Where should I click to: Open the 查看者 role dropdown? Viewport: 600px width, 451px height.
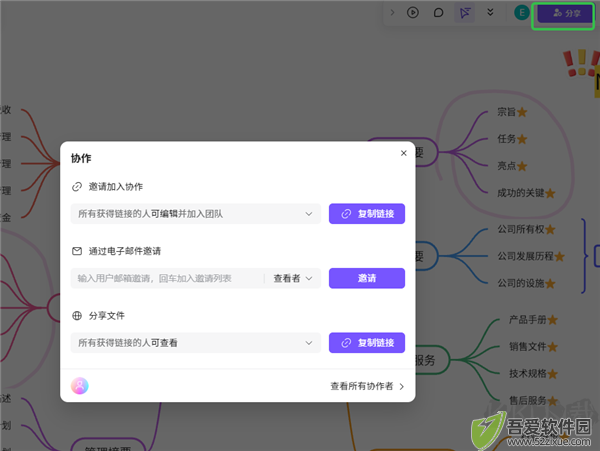(x=293, y=278)
